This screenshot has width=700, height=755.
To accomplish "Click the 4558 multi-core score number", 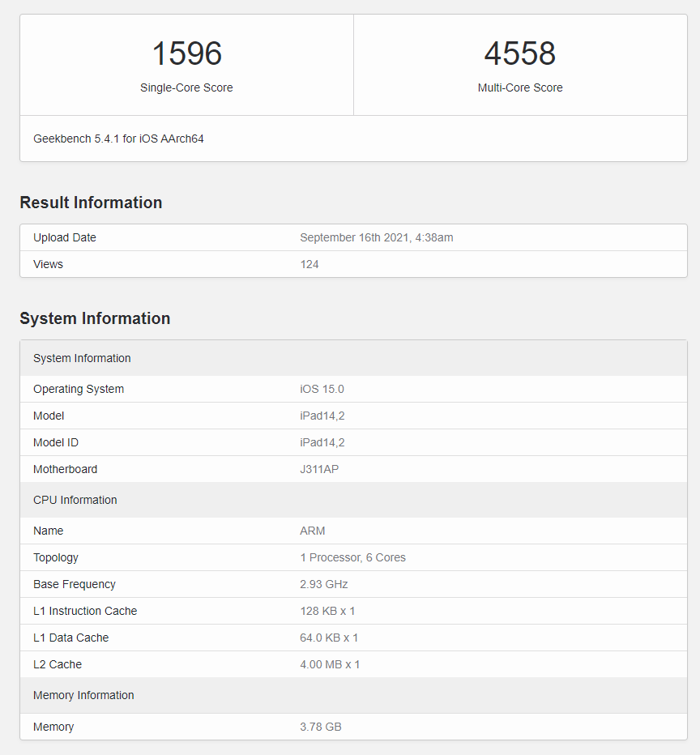I will [519, 54].
